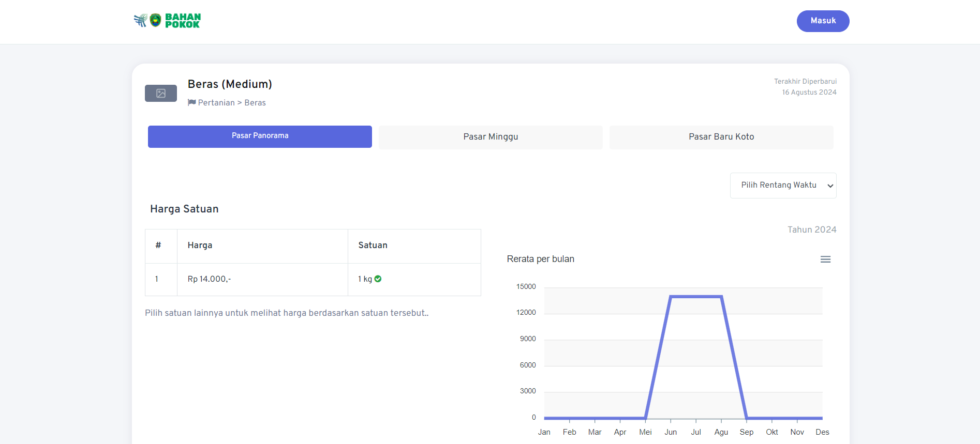This screenshot has height=444, width=980.
Task: Open the Pilih Rentang Waktu dropdown
Action: [x=783, y=186]
